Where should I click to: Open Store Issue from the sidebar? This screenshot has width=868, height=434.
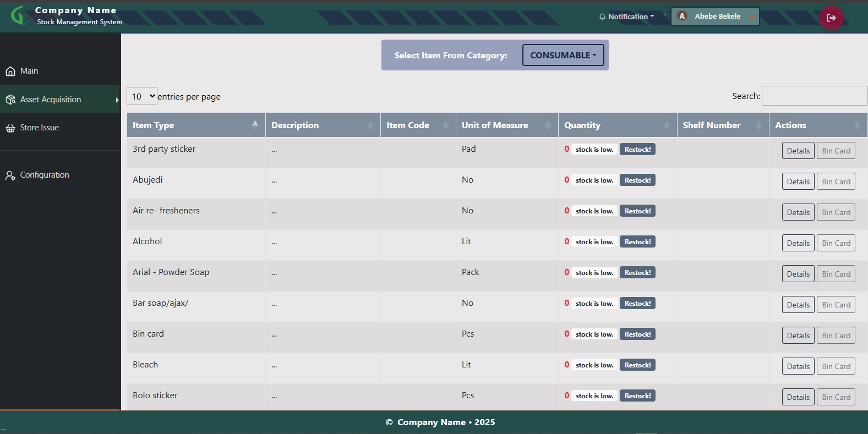[x=40, y=128]
